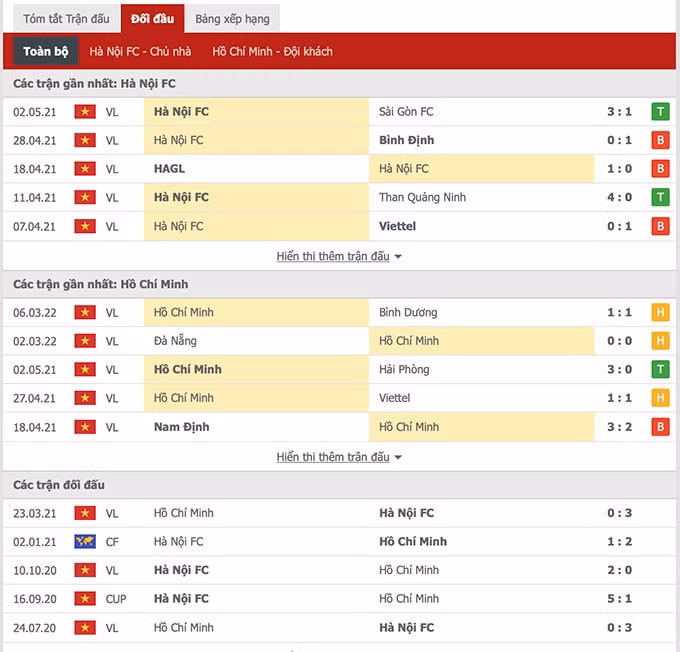The image size is (680, 652).
Task: Click orange H badge on Đà Nẵng match
Action: pos(660,341)
